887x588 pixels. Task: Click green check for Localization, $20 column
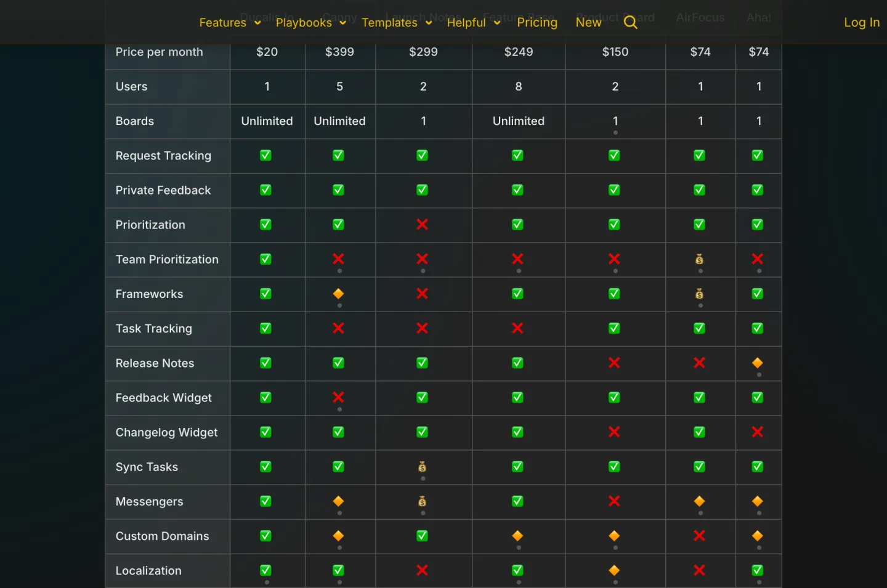pos(265,570)
